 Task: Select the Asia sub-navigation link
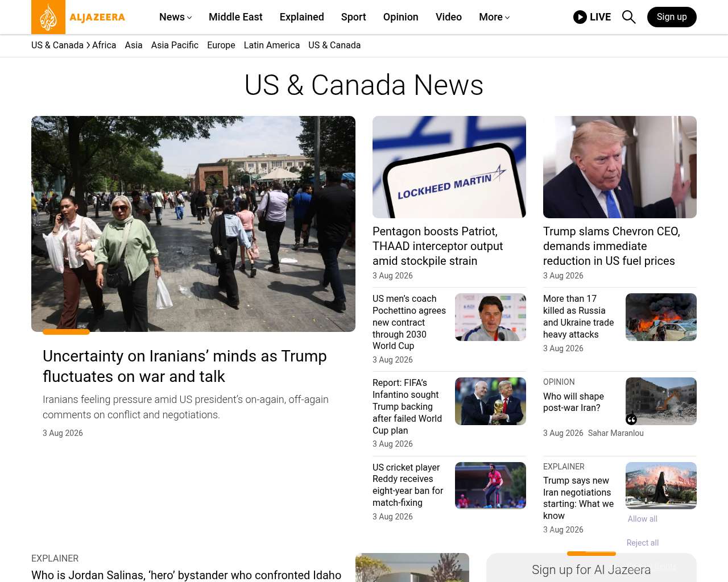point(134,45)
